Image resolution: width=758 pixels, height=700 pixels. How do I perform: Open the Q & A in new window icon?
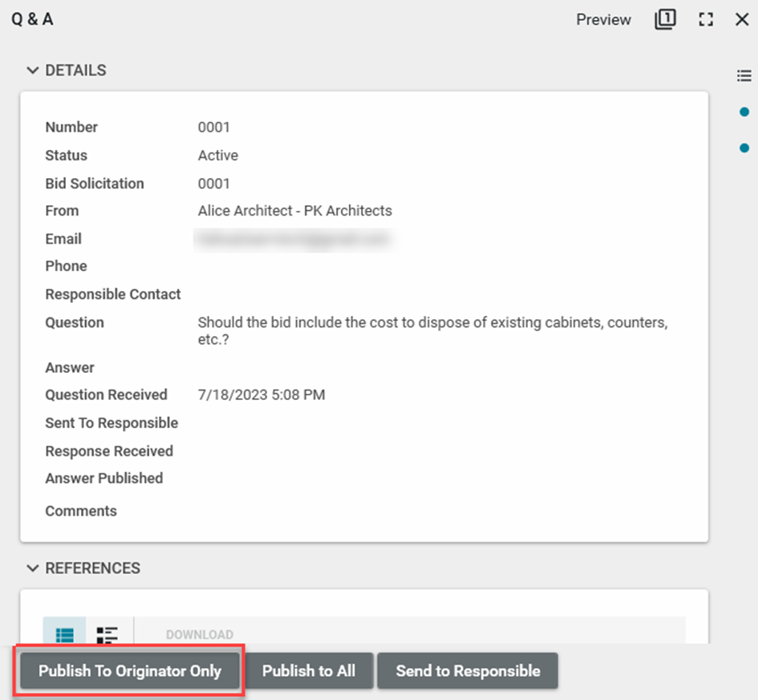tap(665, 20)
